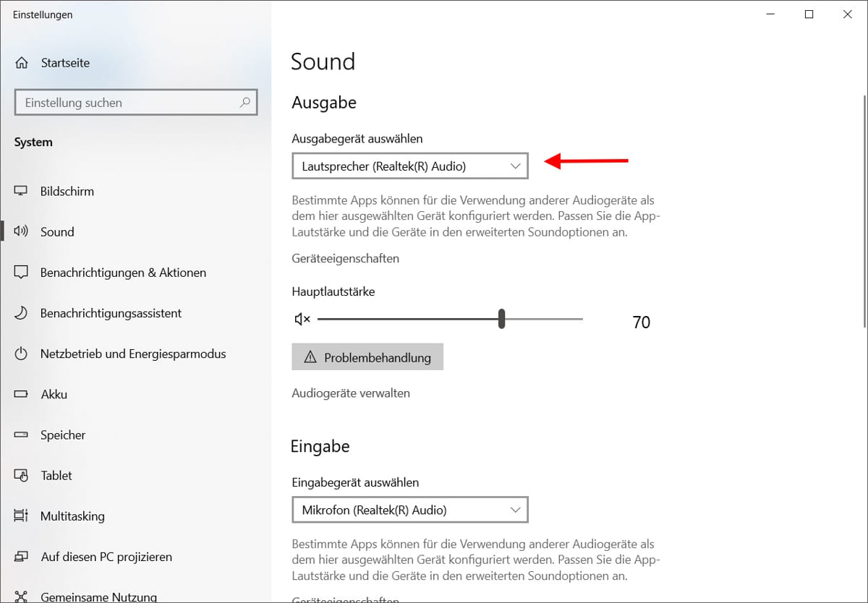Click the Tablet settings icon

22,475
